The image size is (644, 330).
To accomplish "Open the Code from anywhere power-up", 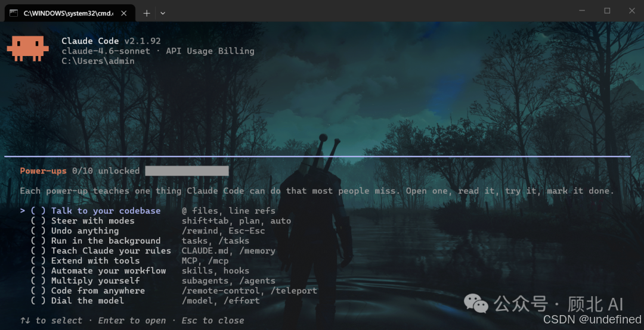I will 98,291.
